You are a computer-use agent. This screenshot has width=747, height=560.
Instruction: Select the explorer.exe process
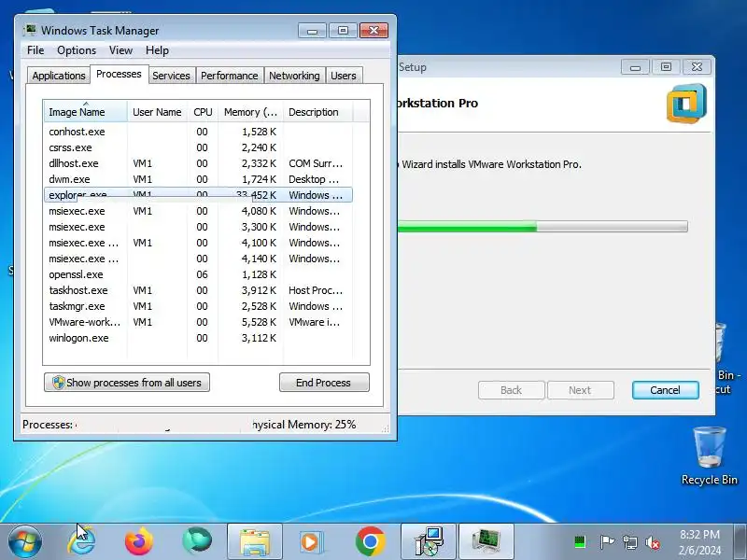199,195
